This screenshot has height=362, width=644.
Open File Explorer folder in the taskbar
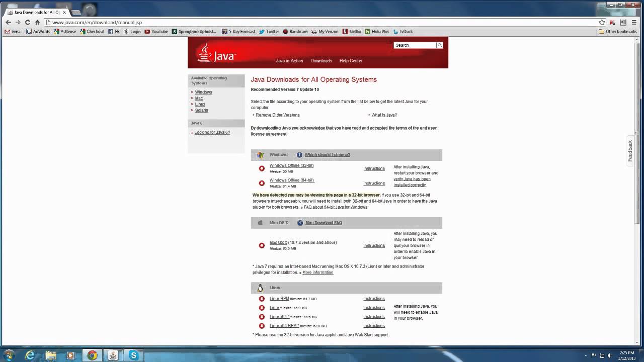[50, 355]
